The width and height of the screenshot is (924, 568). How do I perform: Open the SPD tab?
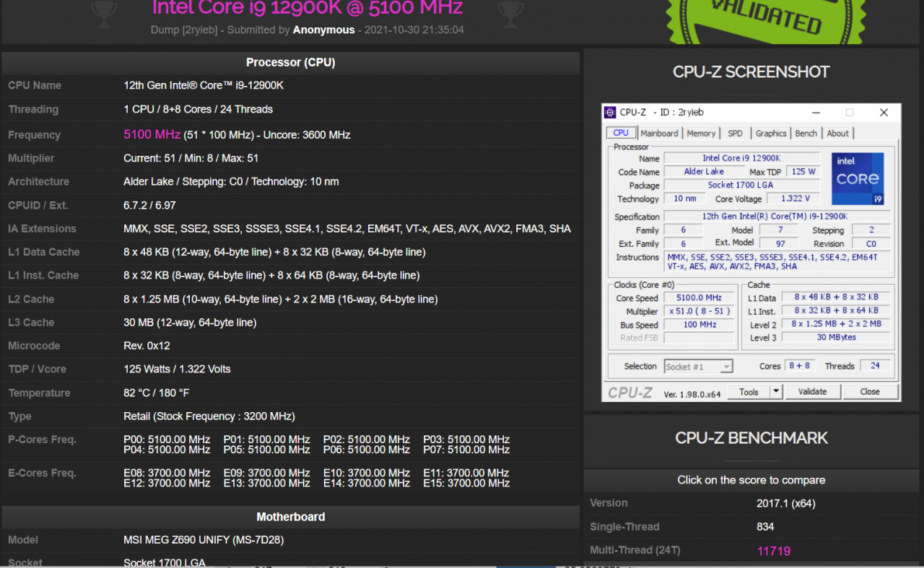[736, 133]
